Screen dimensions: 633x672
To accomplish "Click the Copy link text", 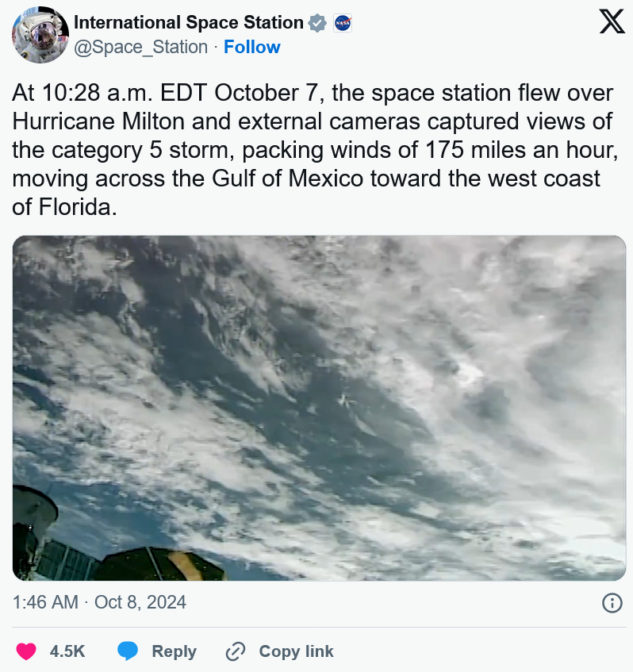I will 296,651.
